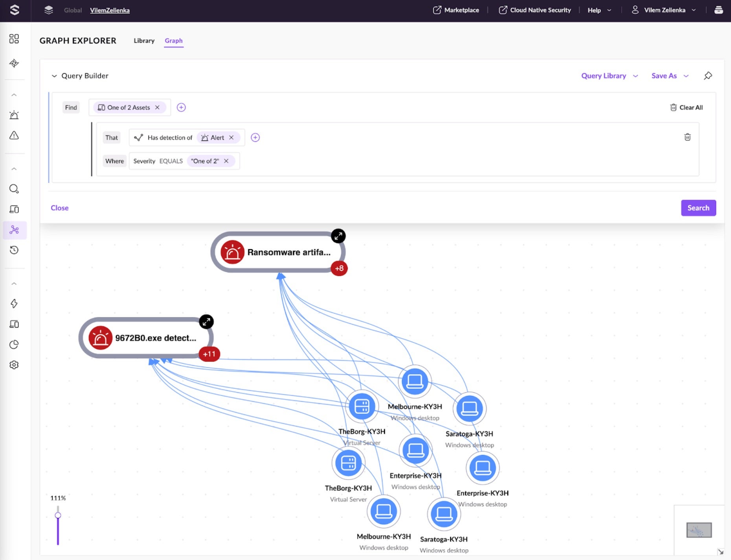
Task: Click the Close link
Action: tap(60, 208)
